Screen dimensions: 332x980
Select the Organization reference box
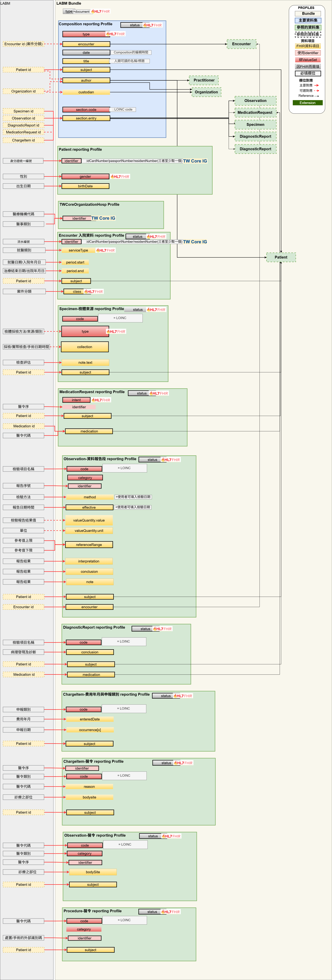tap(206, 92)
